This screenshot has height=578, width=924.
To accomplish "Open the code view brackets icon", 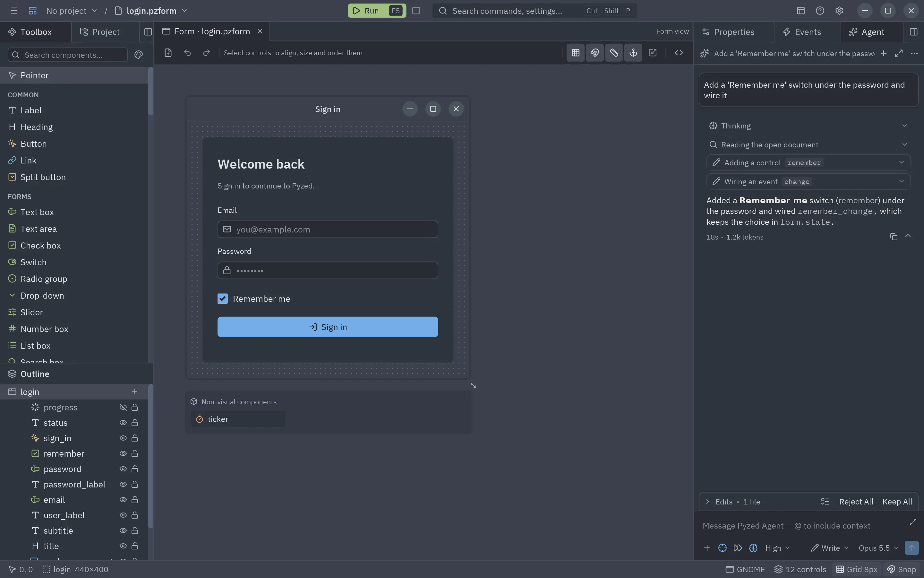I will click(x=679, y=53).
